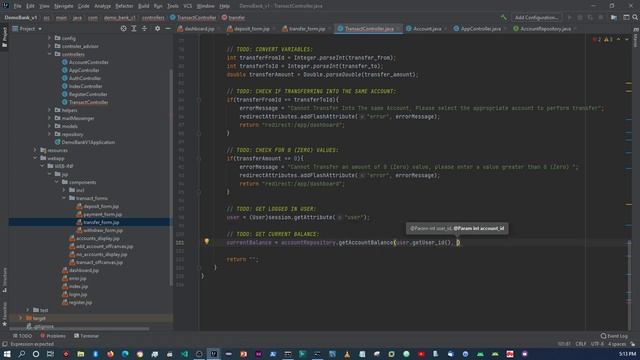The image size is (640, 360).
Task: Expand the repository folder
Action: point(49,134)
